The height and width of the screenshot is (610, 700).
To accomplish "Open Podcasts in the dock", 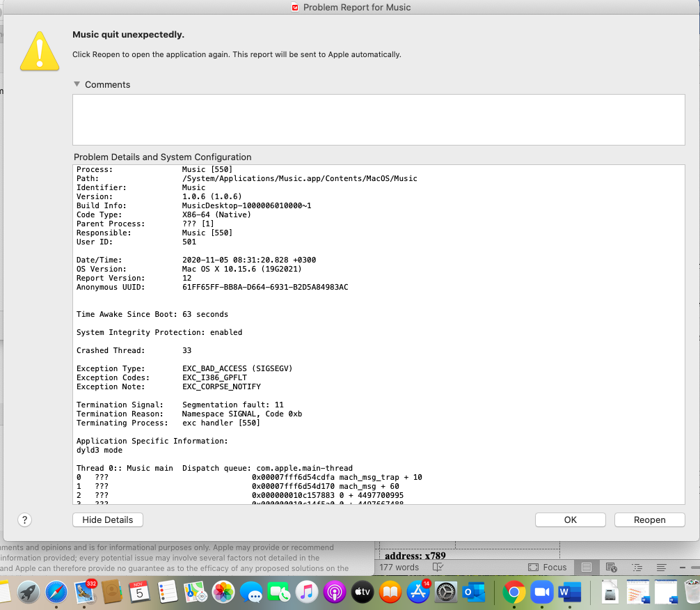I will tap(335, 593).
